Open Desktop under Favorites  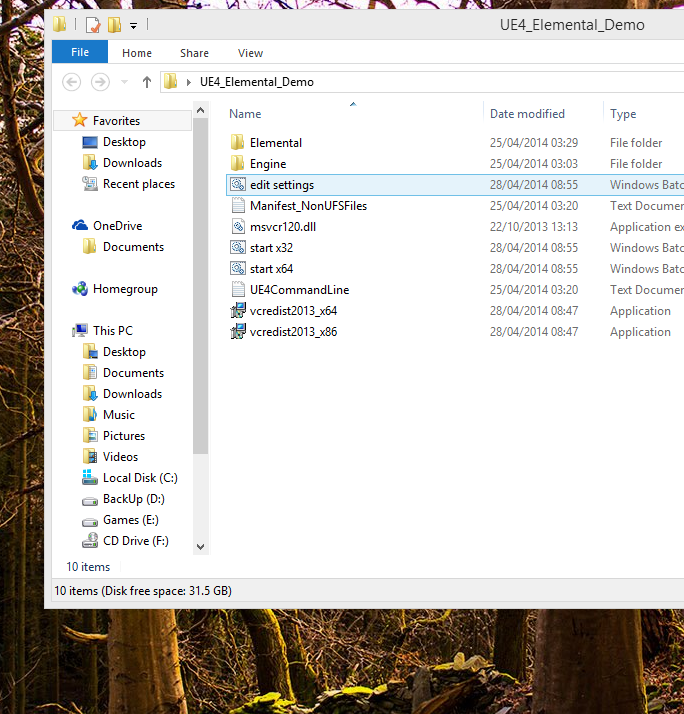124,142
